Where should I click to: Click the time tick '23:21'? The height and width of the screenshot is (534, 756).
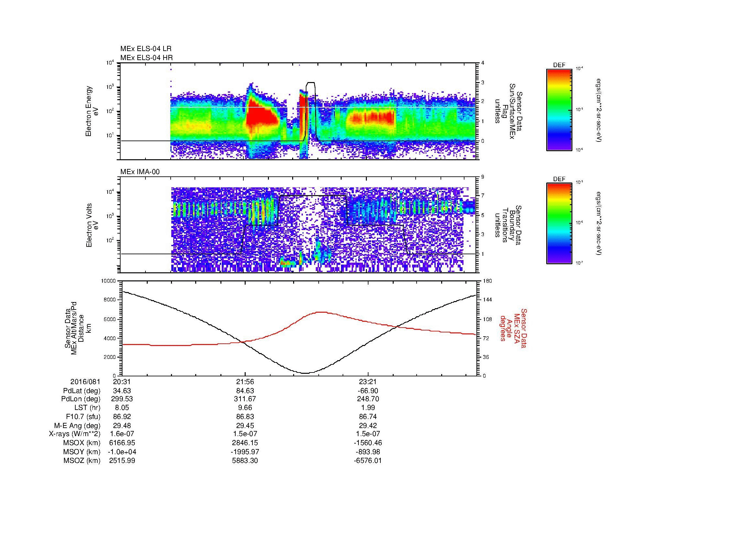(x=367, y=382)
